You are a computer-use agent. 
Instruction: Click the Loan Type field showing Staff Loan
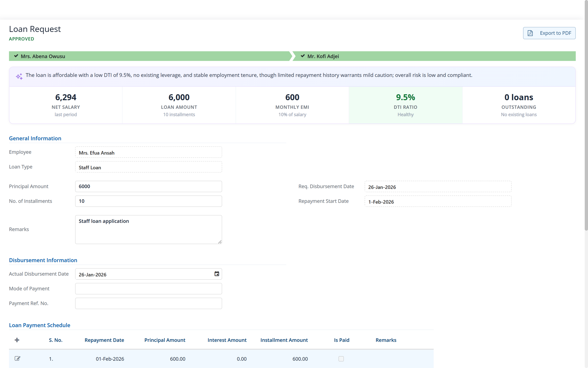[x=148, y=167]
